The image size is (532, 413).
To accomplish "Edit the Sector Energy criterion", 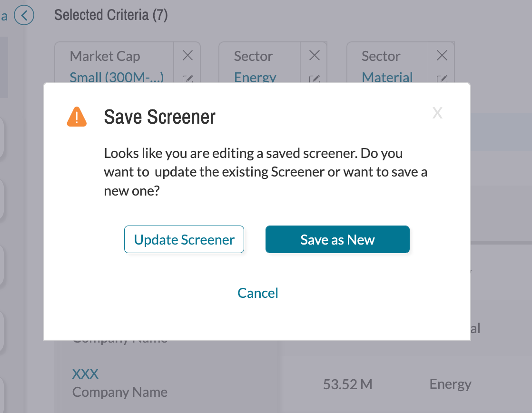I will pos(315,79).
